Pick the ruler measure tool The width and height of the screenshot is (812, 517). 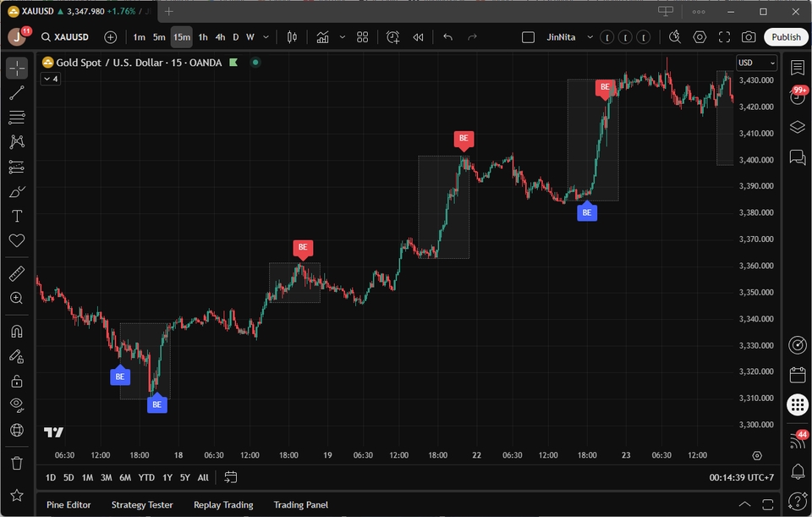click(x=17, y=273)
